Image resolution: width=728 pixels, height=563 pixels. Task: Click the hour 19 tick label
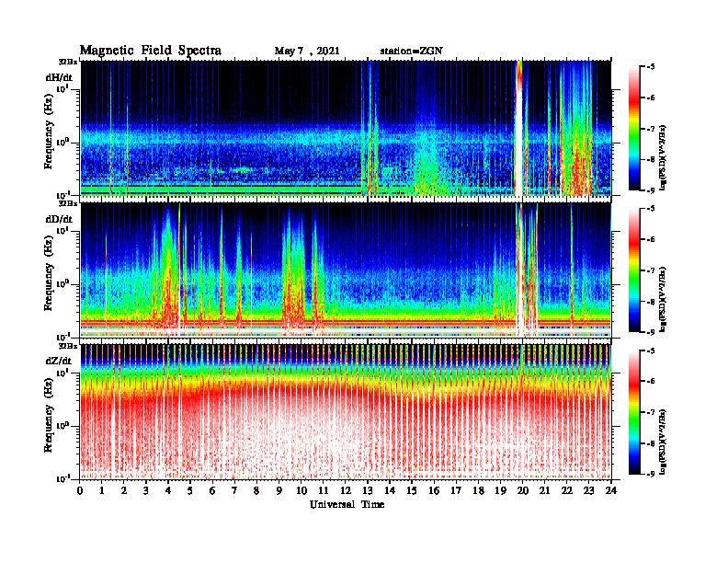[500, 490]
